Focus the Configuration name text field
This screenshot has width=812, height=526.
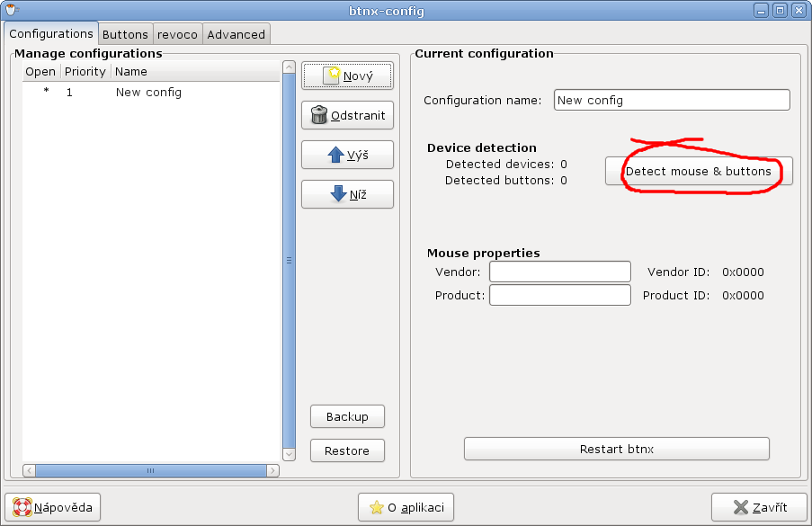click(671, 100)
